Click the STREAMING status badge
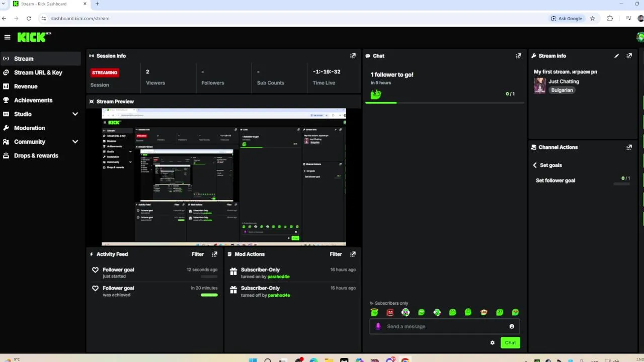 click(104, 72)
